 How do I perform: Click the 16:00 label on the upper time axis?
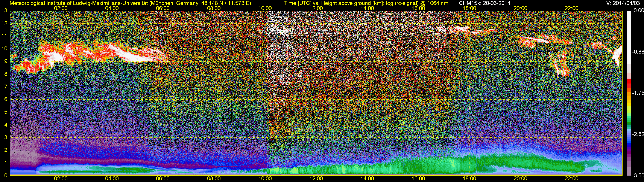click(418, 8)
